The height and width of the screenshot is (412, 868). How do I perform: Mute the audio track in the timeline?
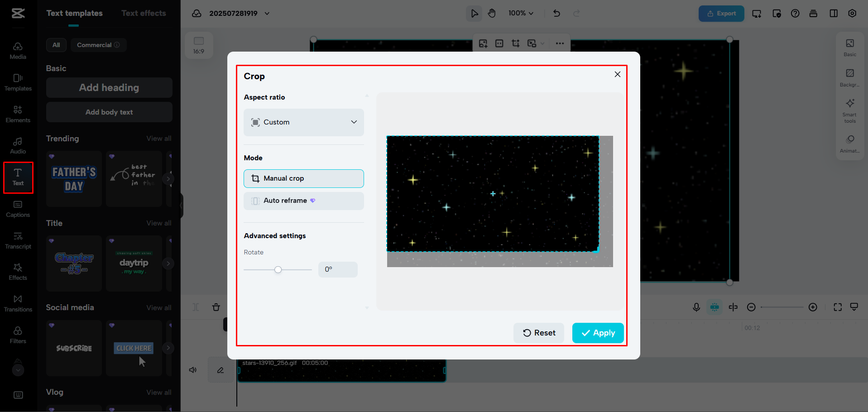[x=192, y=370]
